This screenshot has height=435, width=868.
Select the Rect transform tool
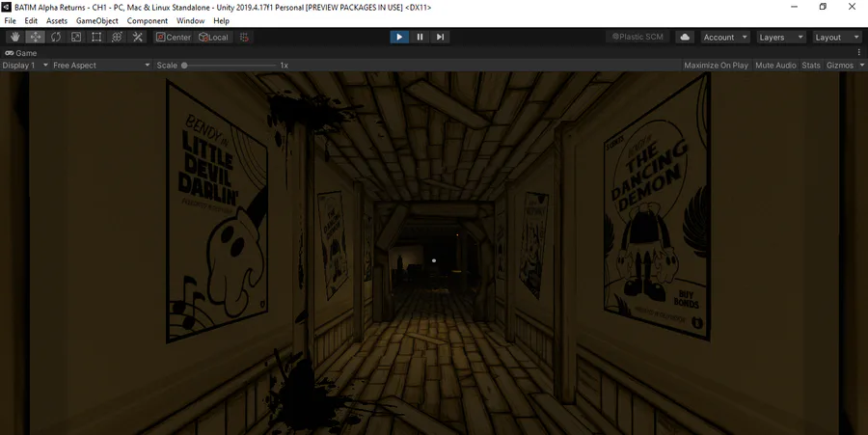(x=96, y=37)
